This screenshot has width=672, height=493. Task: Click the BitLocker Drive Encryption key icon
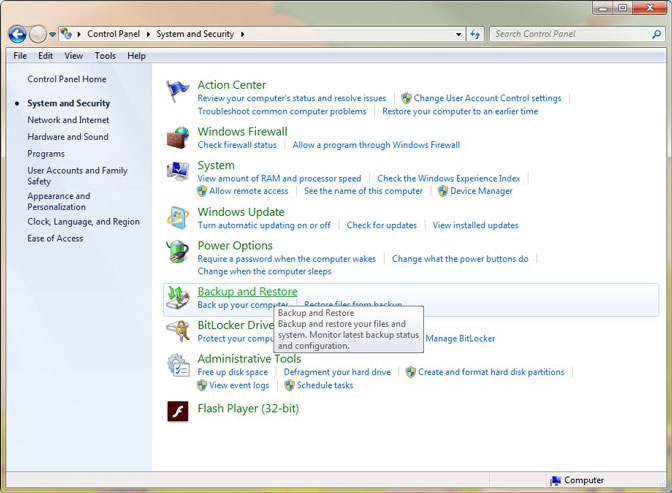(x=177, y=331)
